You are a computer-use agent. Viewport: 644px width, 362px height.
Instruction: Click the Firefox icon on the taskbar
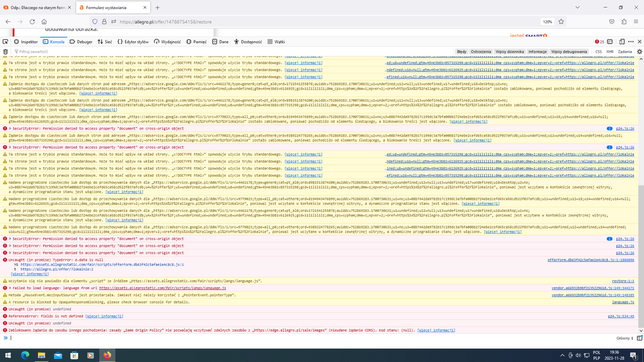coord(107,355)
